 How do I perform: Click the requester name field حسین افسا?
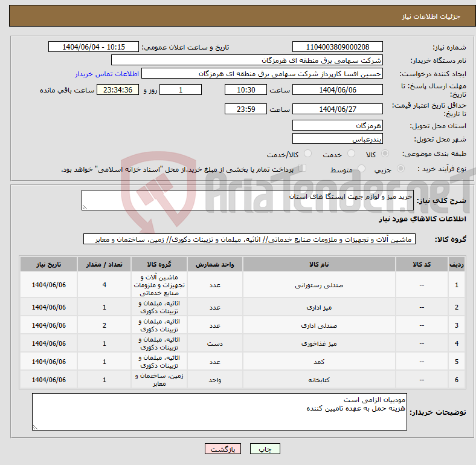pos(262,74)
